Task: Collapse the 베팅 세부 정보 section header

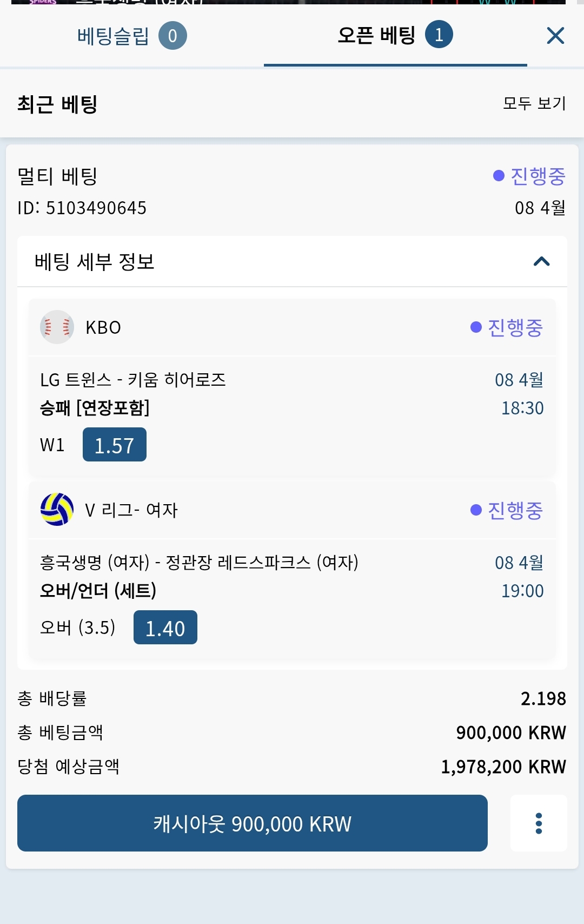Action: pyautogui.click(x=292, y=262)
